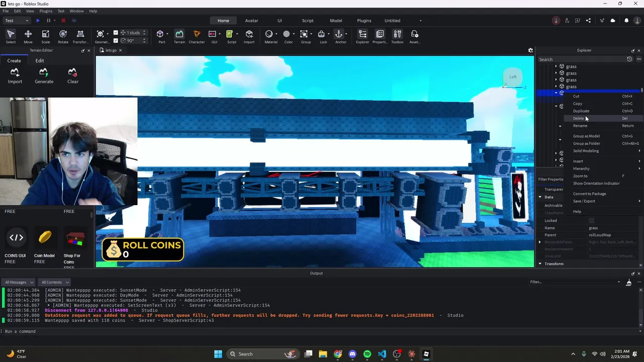Toggle the studs move-snapping checkbox

pyautogui.click(x=116, y=33)
